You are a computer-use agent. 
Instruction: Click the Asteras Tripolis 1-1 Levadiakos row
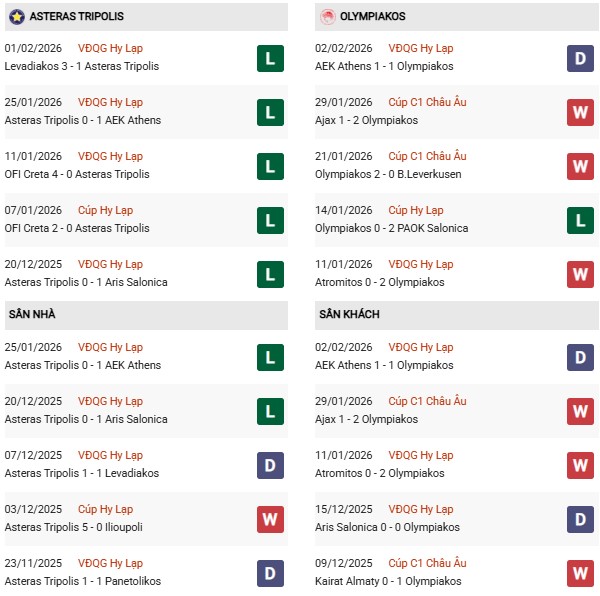[82, 473]
